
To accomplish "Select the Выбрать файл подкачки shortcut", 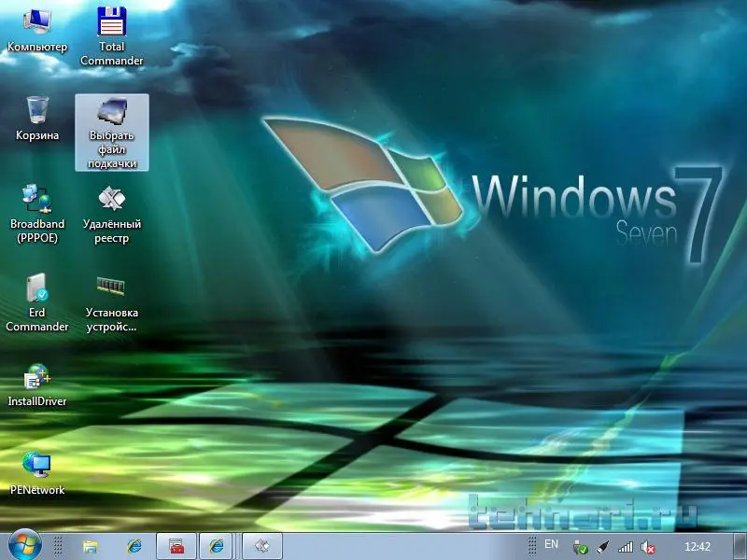I will coord(112,133).
